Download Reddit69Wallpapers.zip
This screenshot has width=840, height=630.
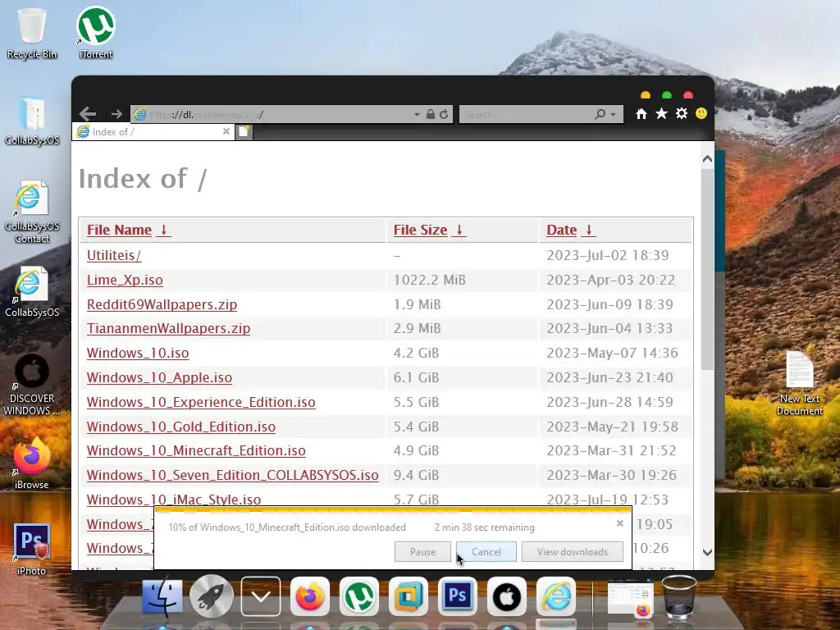pyautogui.click(x=162, y=304)
